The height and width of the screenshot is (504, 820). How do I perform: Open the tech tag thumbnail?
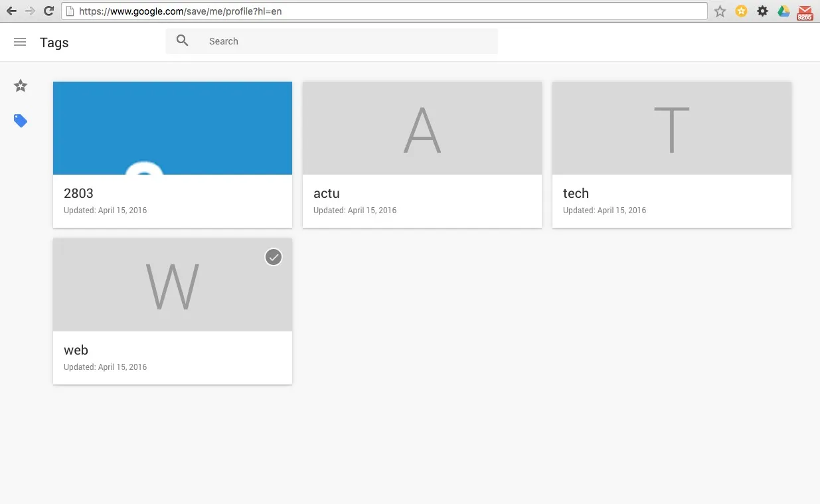pyautogui.click(x=672, y=128)
